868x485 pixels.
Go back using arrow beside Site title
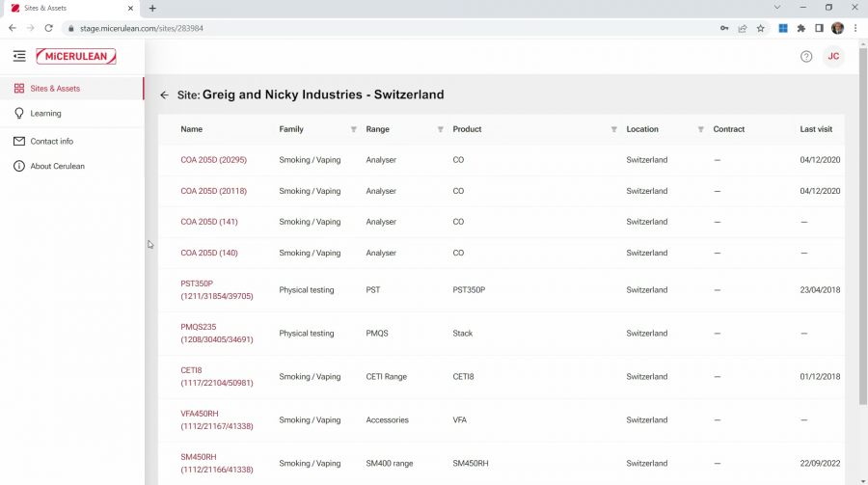coord(164,95)
